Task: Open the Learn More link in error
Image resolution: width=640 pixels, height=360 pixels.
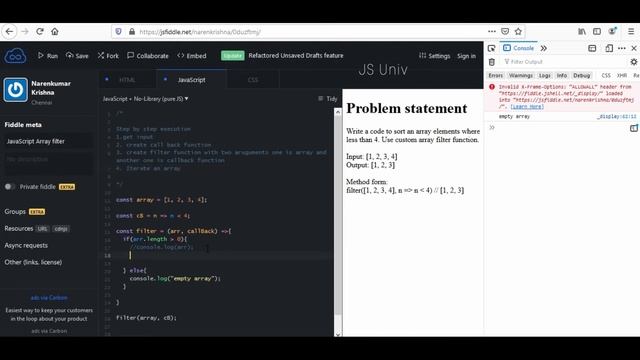Action: (x=527, y=107)
